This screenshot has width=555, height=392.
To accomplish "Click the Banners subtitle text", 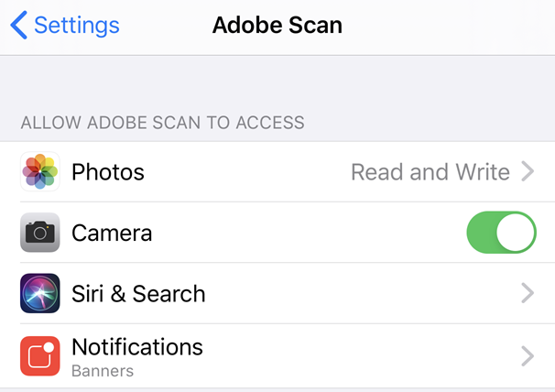I will 103,371.
